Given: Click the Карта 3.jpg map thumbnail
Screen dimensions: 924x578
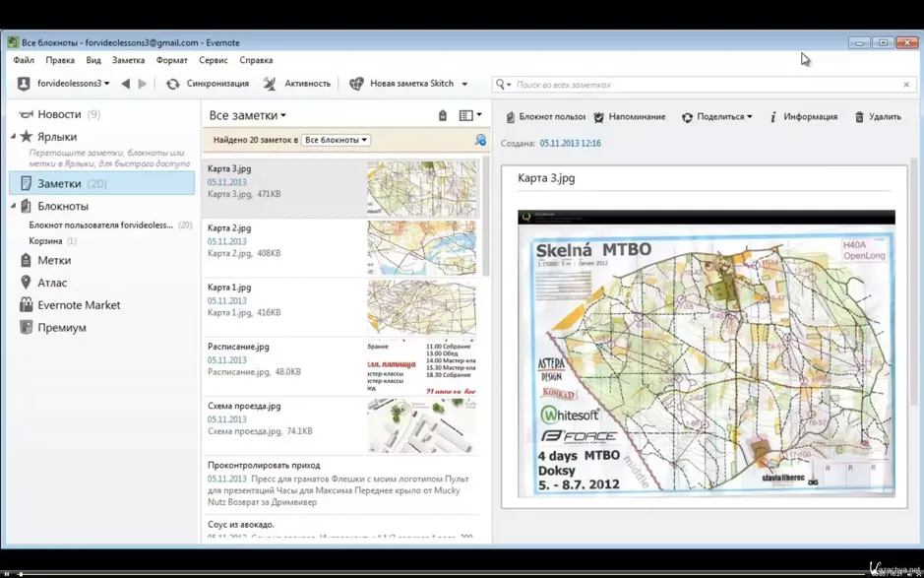Looking at the screenshot, I should point(421,189).
